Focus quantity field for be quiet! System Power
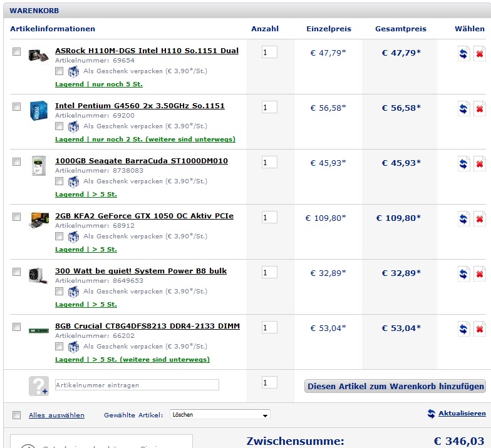 269,273
